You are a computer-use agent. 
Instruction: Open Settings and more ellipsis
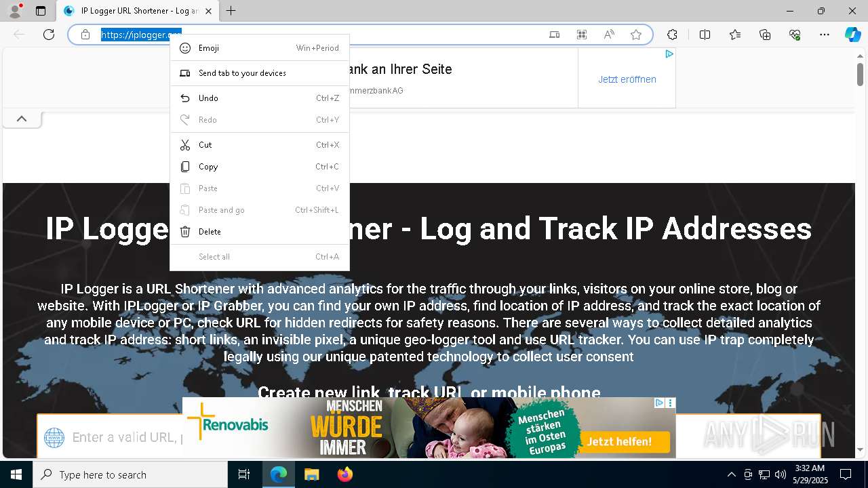pyautogui.click(x=825, y=35)
